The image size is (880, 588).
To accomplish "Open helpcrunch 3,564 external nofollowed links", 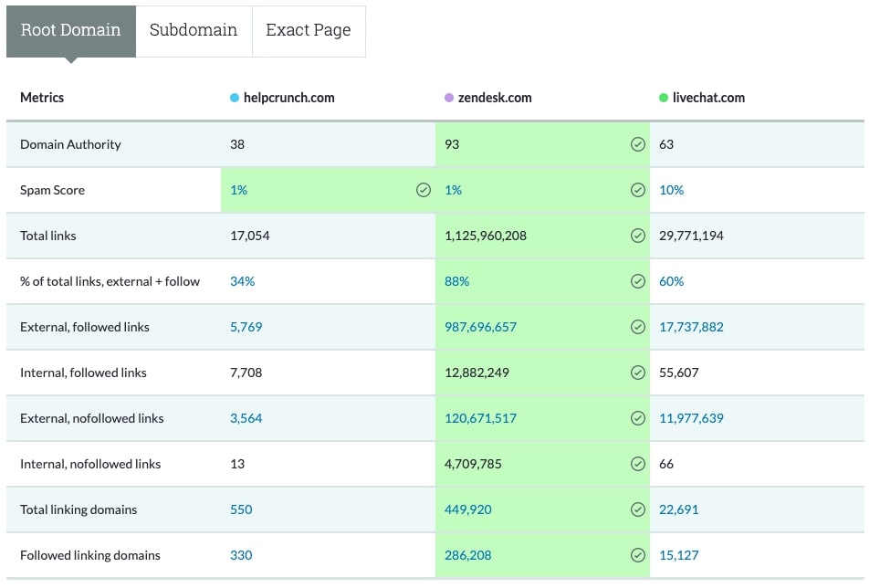I will coord(246,418).
